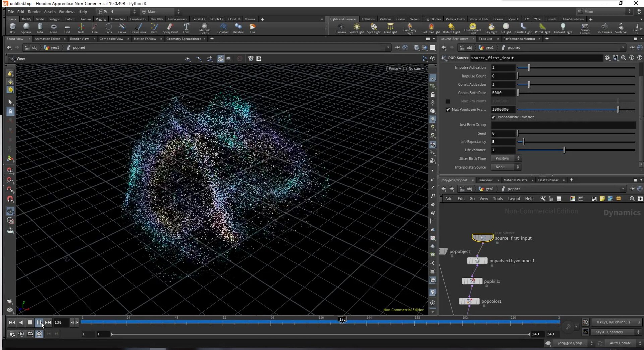Open the Interpolate Source dropdown

click(506, 167)
